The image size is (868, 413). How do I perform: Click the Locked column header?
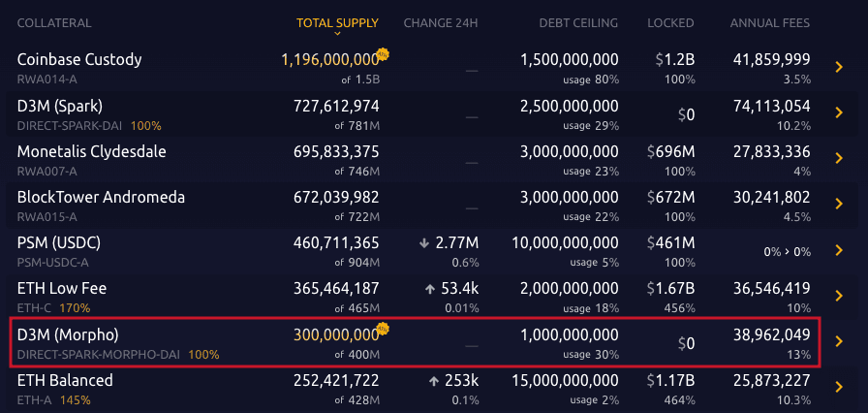671,22
